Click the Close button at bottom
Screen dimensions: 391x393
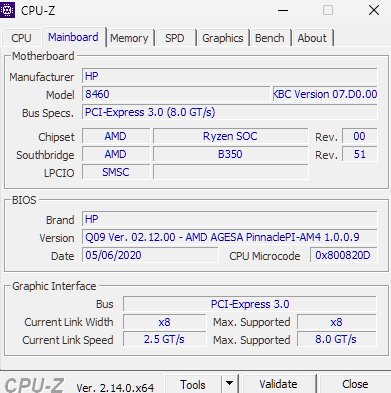pyautogui.click(x=355, y=384)
